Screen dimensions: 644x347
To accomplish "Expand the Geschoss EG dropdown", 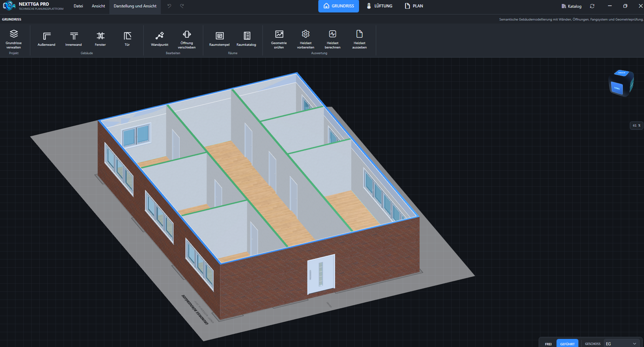I will 621,344.
